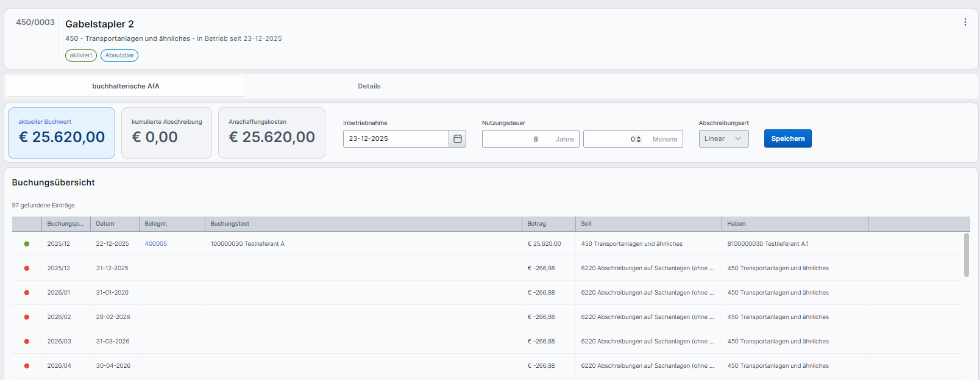The height and width of the screenshot is (380, 980).
Task: Click the red status dot of the 2026/03 entry
Action: coord(27,342)
